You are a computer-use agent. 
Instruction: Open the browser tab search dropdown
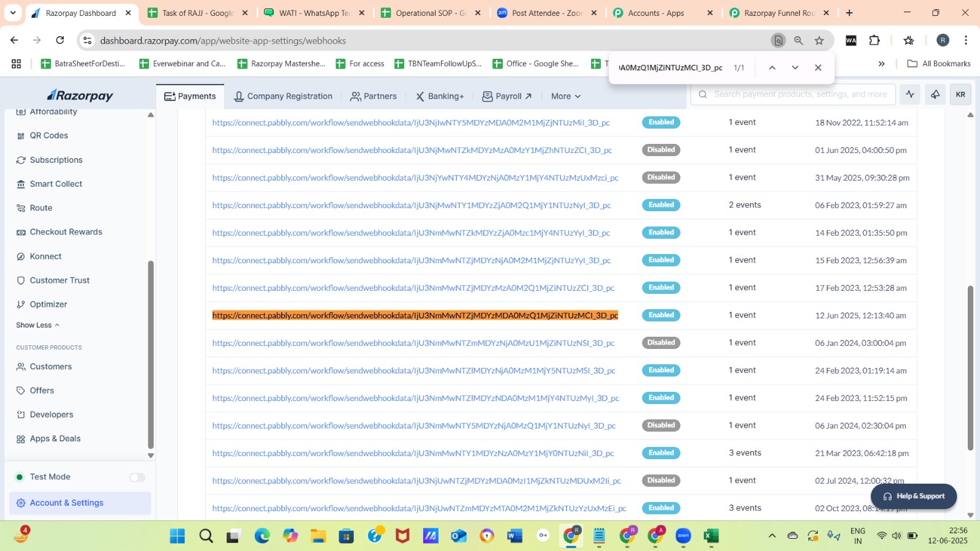13,13
